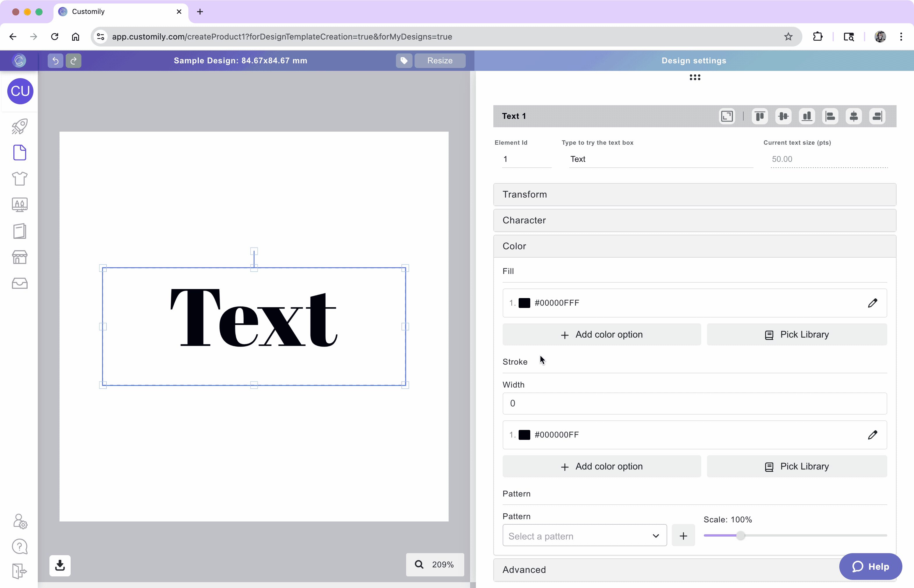Open the Select a pattern dropdown
This screenshot has height=588, width=914.
584,536
